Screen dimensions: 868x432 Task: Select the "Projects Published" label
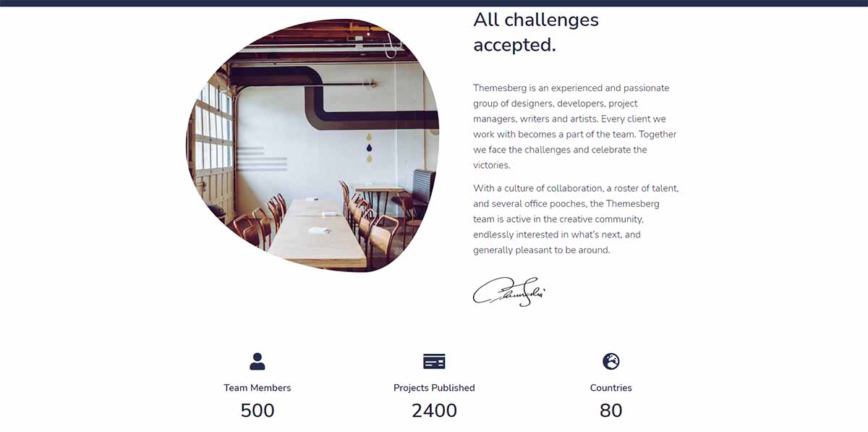click(x=434, y=388)
